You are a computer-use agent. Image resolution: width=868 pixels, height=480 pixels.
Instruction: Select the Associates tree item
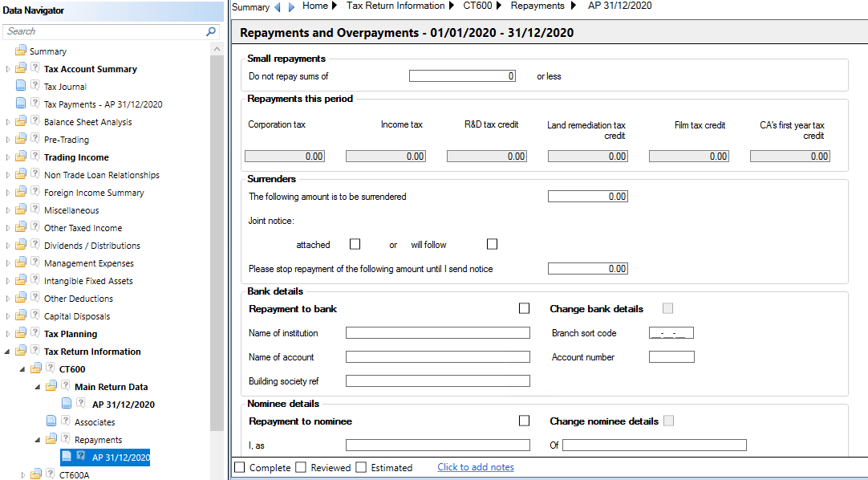[x=95, y=422]
